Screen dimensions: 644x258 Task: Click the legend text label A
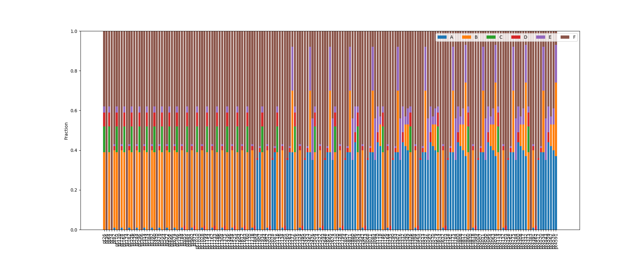pos(451,37)
